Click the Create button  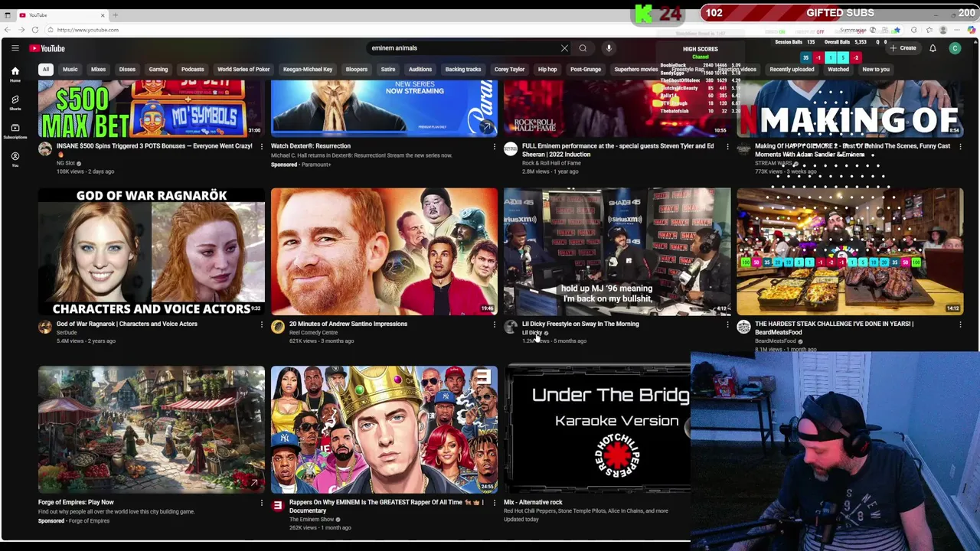click(x=903, y=48)
